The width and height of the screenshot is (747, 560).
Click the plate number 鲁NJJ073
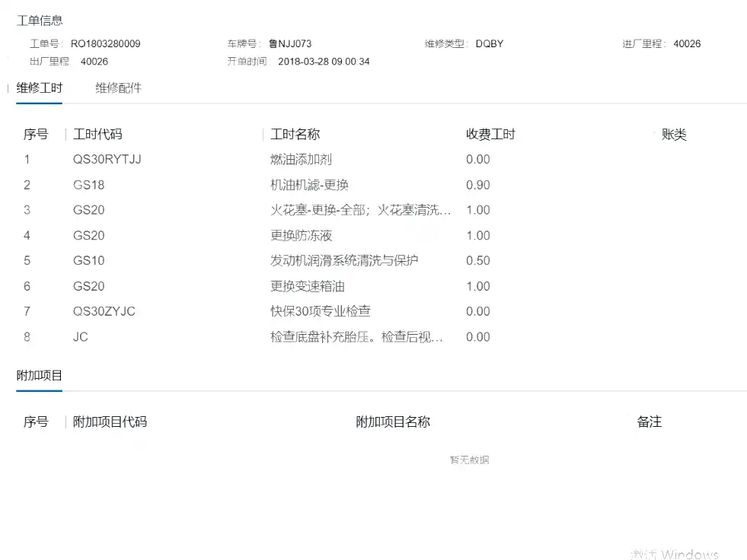tap(290, 44)
